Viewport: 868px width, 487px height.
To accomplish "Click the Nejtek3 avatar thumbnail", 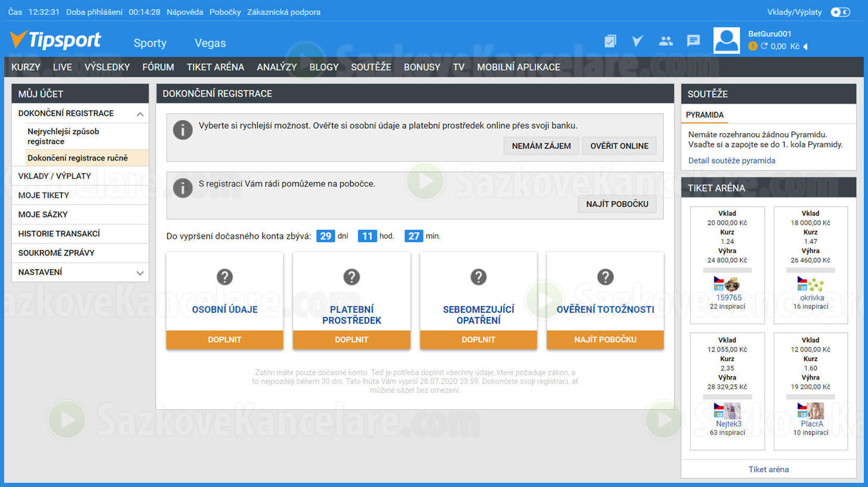I will pos(732,411).
